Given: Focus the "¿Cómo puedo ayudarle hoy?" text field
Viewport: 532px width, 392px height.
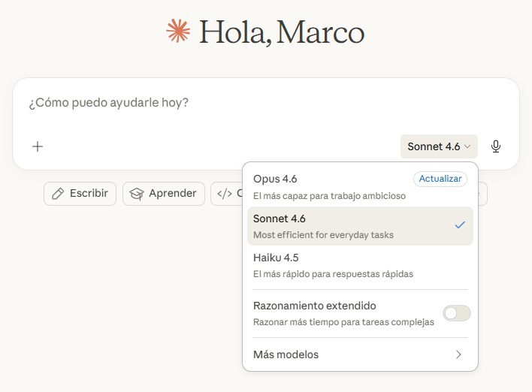Looking at the screenshot, I should (x=225, y=102).
